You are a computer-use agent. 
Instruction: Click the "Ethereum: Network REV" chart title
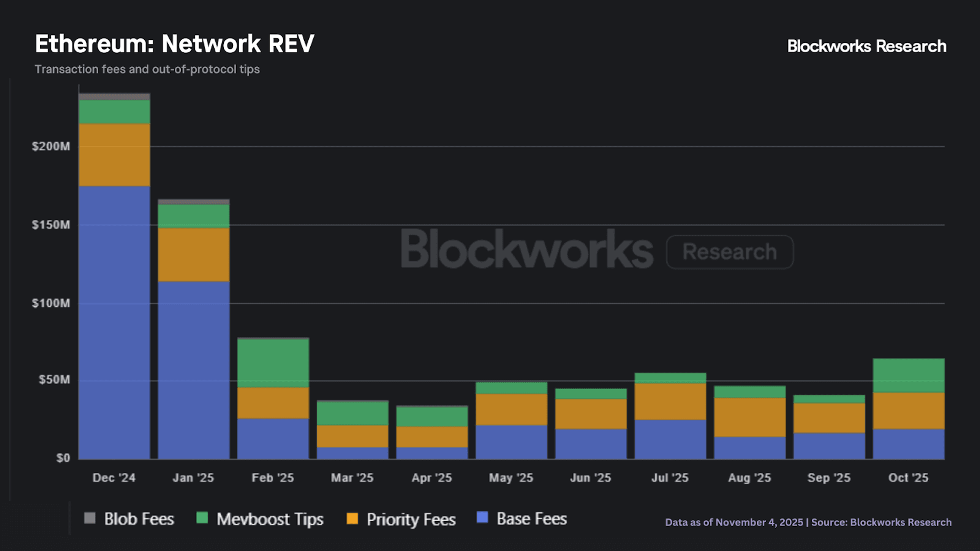pyautogui.click(x=174, y=44)
